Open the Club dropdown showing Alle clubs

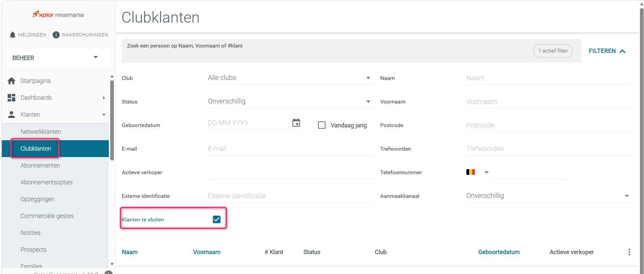pyautogui.click(x=290, y=78)
